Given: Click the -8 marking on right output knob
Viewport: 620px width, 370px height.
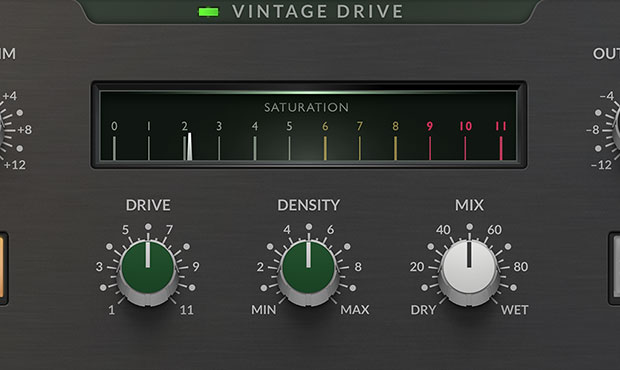Looking at the screenshot, I should tap(593, 129).
